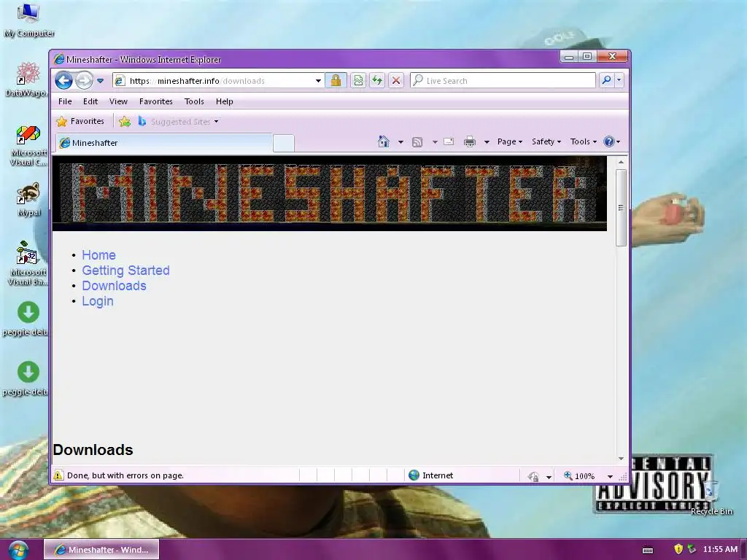747x560 pixels.
Task: Follow the Downloads link
Action: tap(115, 286)
